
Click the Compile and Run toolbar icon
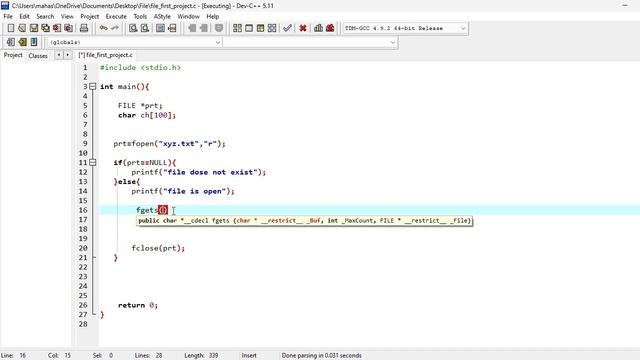[x=260, y=28]
